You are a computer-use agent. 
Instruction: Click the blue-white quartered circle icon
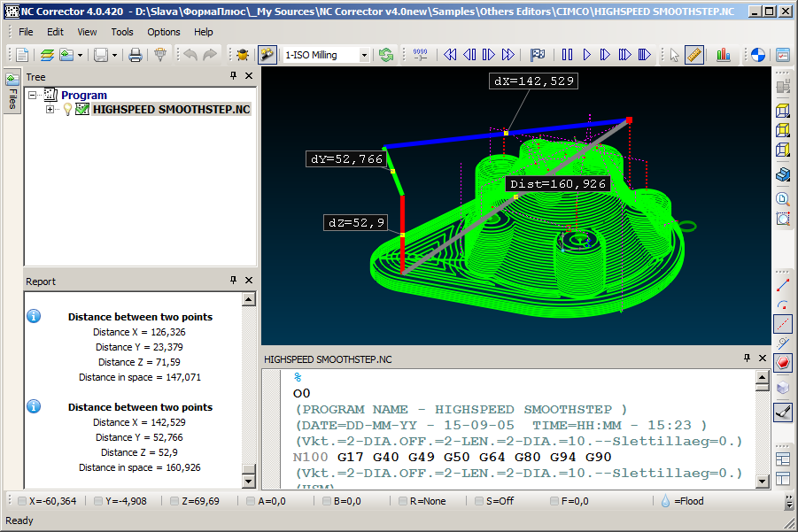click(x=758, y=54)
